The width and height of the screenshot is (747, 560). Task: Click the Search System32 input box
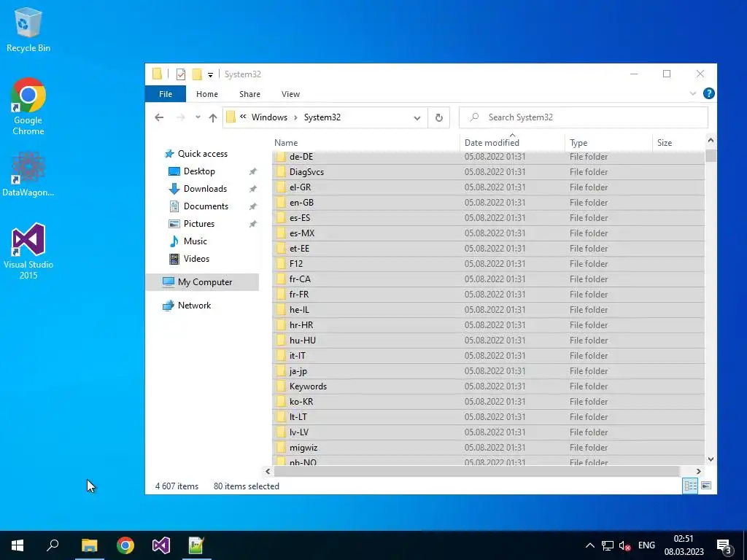[x=583, y=117]
